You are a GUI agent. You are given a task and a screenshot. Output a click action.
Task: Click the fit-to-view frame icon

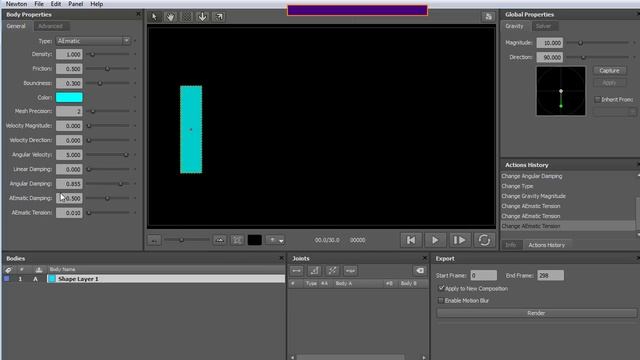point(237,240)
